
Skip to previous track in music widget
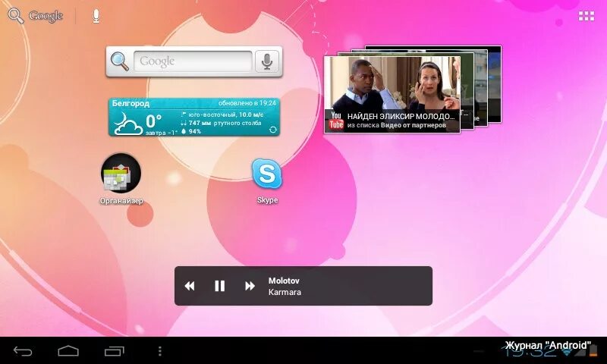point(190,286)
